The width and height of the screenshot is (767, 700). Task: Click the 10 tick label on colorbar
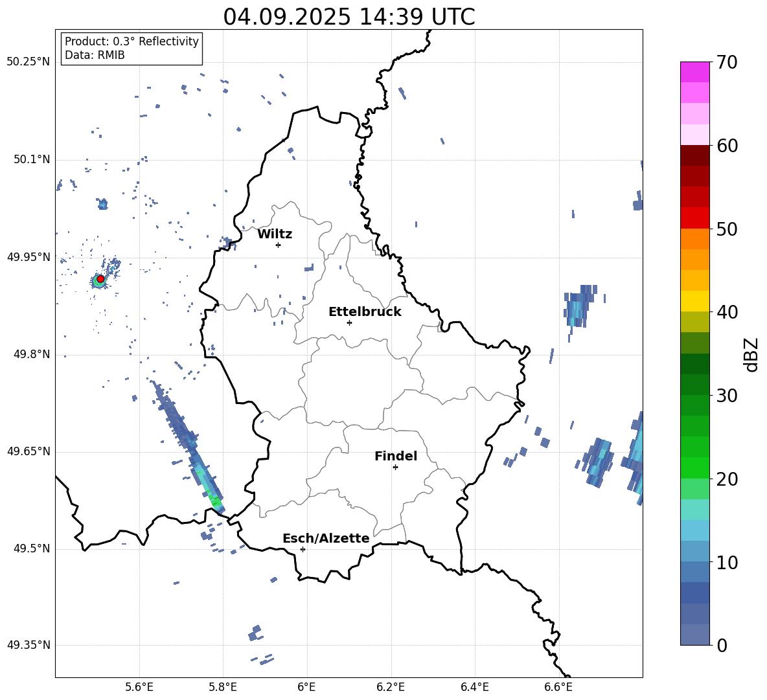click(x=727, y=563)
